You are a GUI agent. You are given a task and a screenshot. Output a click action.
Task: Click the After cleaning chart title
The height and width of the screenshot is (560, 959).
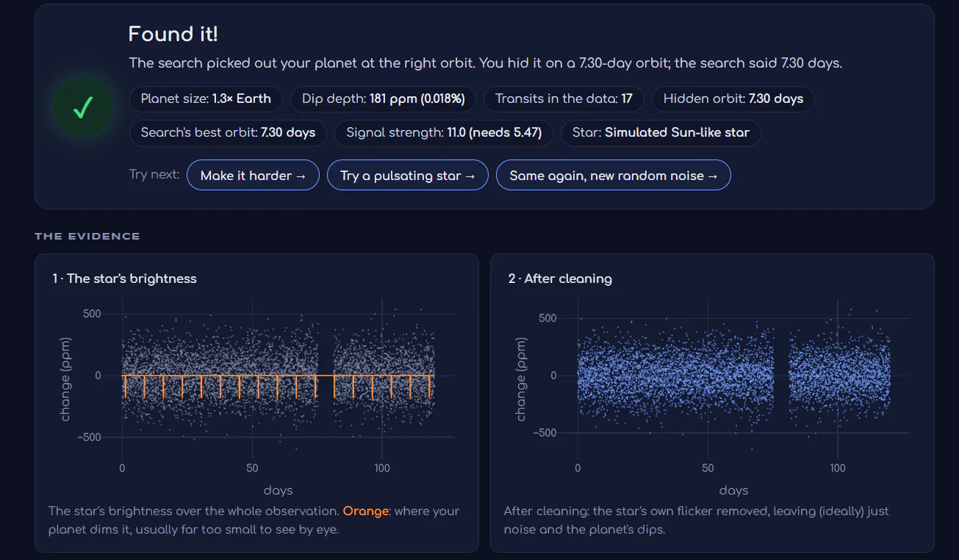click(560, 279)
